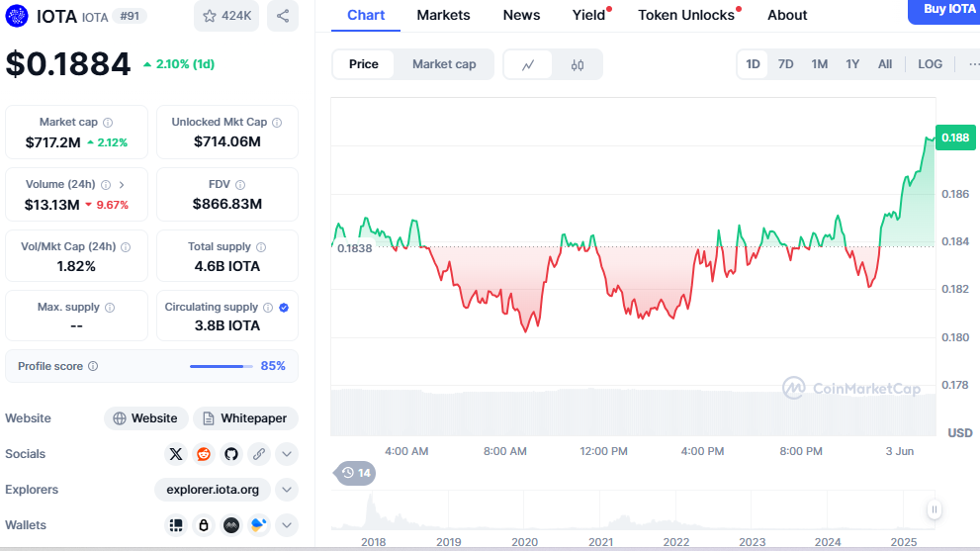Select the dark round wallet icon
980x551 pixels.
pyautogui.click(x=231, y=525)
